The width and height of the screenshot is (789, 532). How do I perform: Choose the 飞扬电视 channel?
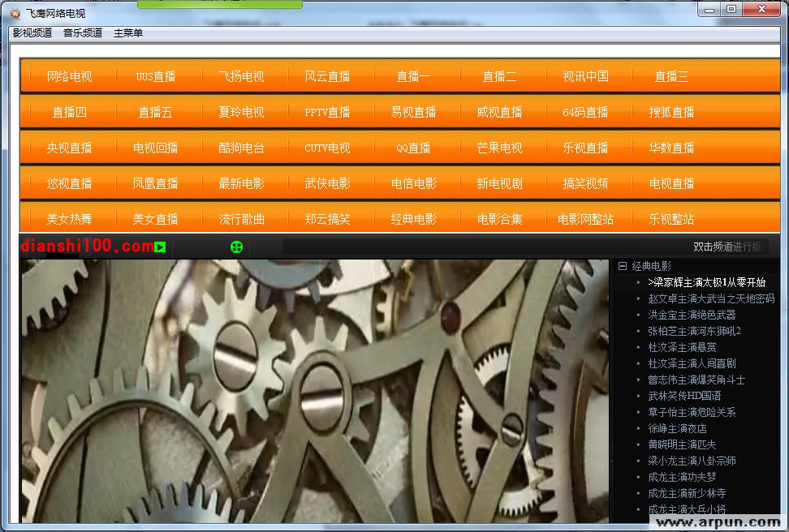coord(242,76)
